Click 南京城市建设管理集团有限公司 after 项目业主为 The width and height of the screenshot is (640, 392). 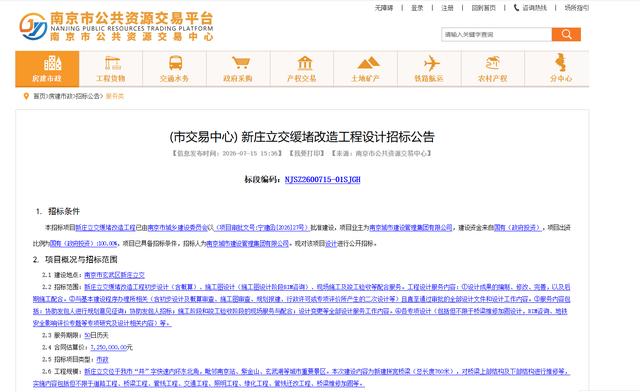pos(411,227)
